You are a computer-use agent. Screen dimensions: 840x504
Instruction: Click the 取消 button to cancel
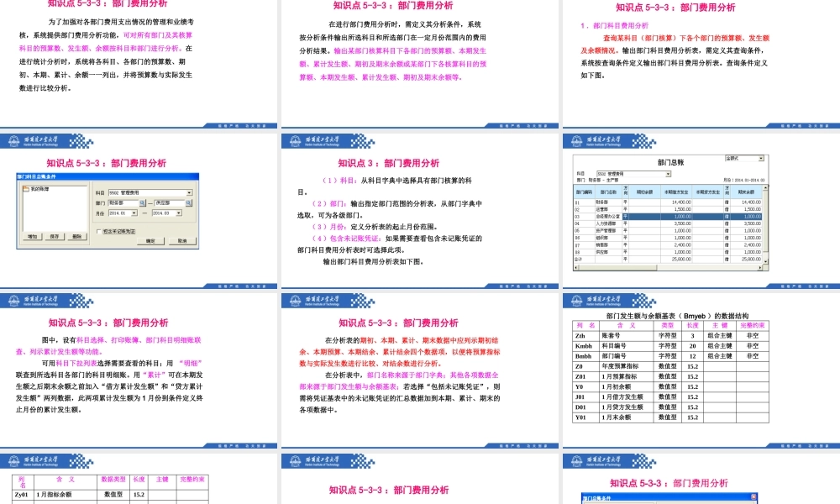(181, 240)
